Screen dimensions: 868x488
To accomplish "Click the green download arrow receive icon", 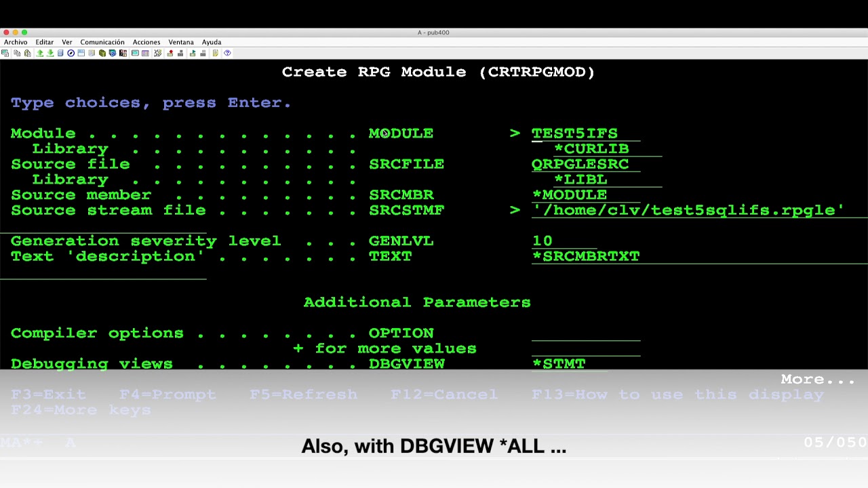I will pyautogui.click(x=50, y=53).
